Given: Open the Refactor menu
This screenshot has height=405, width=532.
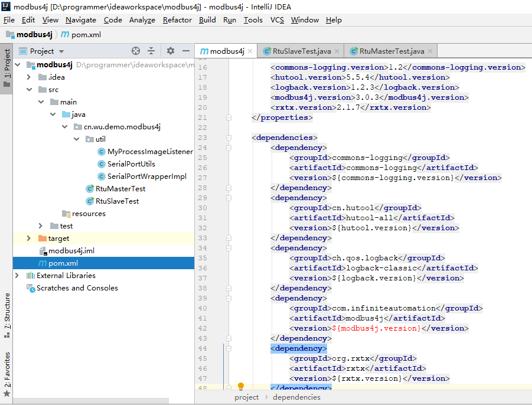Looking at the screenshot, I should (x=177, y=20).
